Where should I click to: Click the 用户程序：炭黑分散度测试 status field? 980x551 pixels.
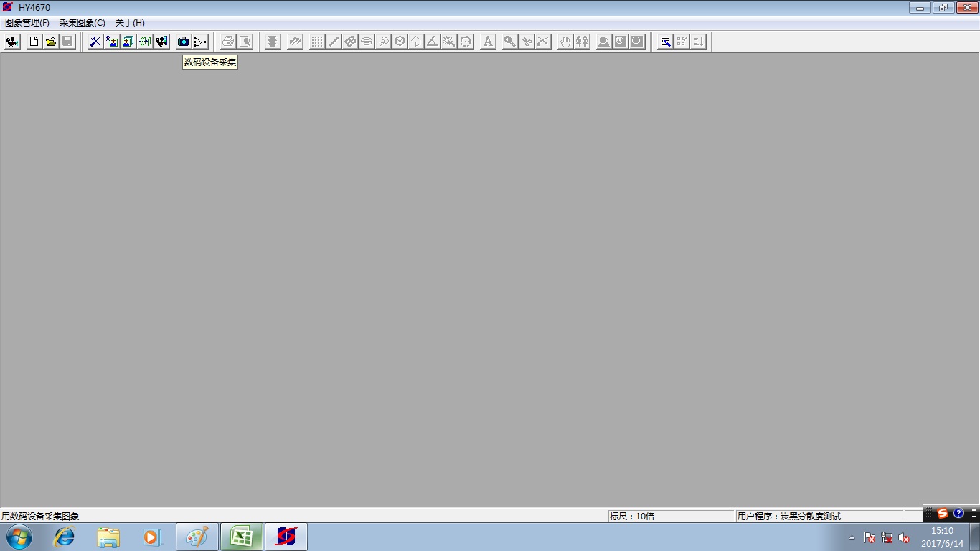[819, 516]
